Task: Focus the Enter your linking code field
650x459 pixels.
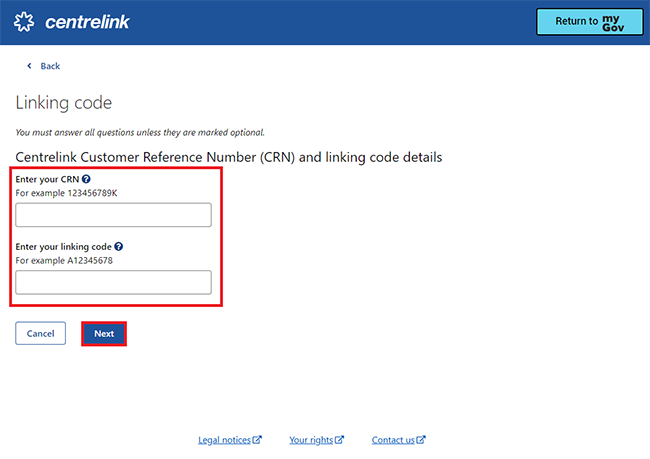Action: click(x=113, y=282)
